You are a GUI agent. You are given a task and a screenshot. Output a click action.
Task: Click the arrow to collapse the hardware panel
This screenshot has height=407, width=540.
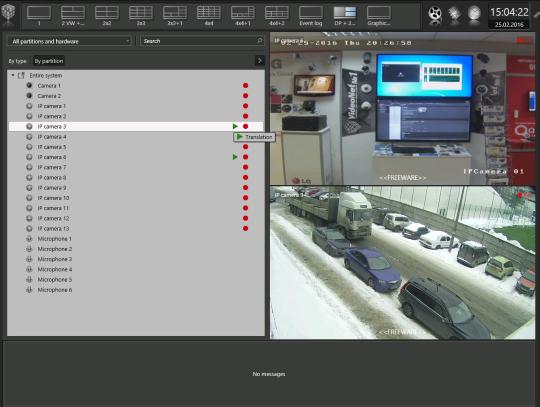(260, 61)
